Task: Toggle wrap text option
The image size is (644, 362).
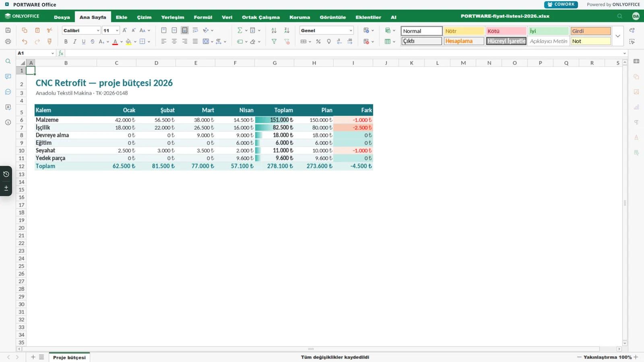Action: pos(195,30)
